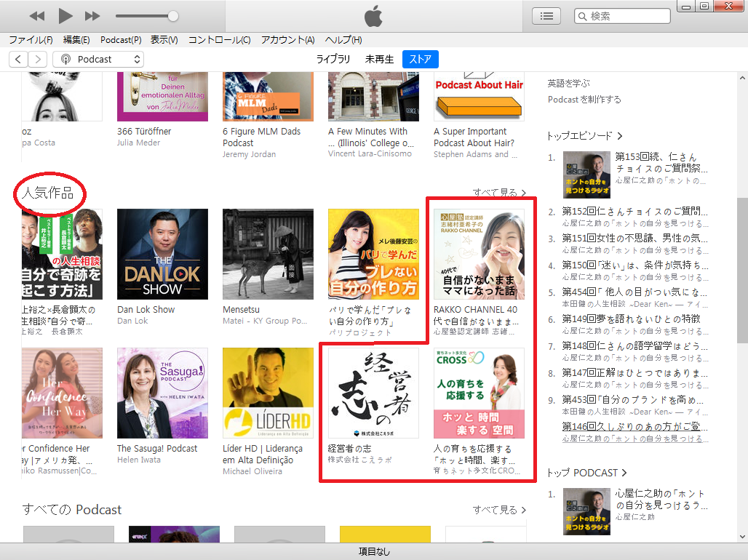Open top episode 第153回 artwork
Image resolution: width=748 pixels, height=560 pixels.
point(586,175)
